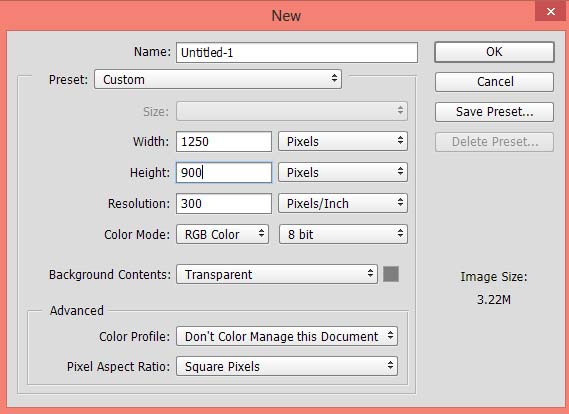569x414 pixels.
Task: Click the gray background color swatch
Action: coord(391,274)
